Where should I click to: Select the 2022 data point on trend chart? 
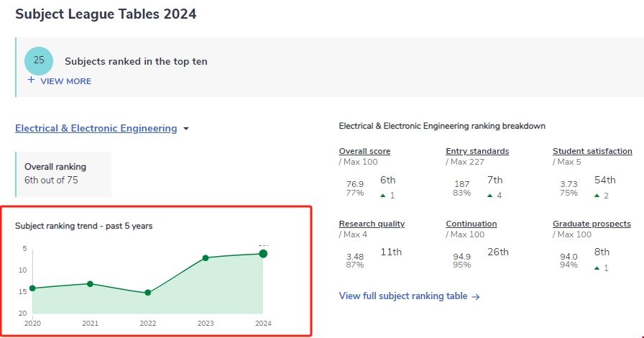[x=147, y=293]
